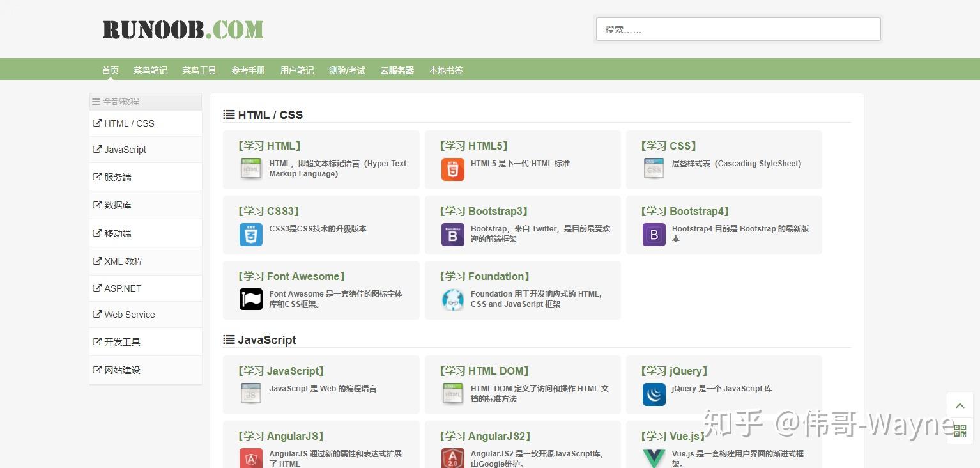The height and width of the screenshot is (468, 980).
Task: Click the Bootstrap4 B icon
Action: click(654, 235)
